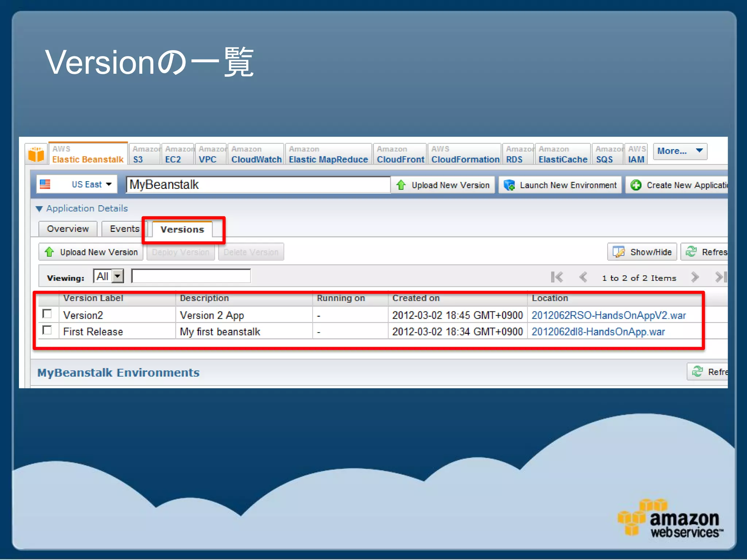Open the Viewing All dropdown
The width and height of the screenshot is (747, 560).
click(x=117, y=276)
